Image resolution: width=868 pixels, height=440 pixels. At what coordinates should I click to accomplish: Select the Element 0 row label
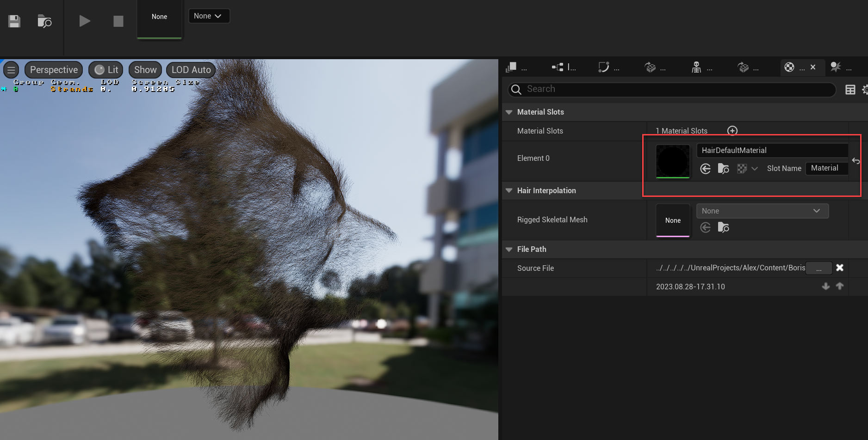coord(533,158)
